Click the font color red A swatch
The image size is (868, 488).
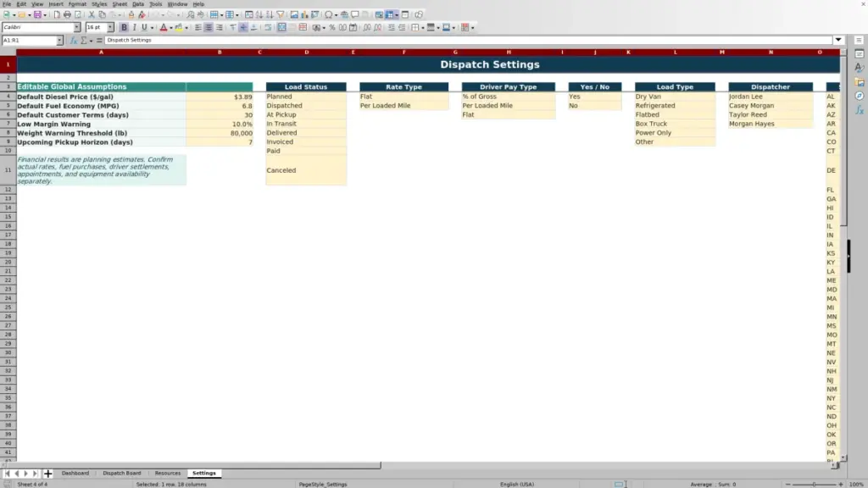(164, 28)
